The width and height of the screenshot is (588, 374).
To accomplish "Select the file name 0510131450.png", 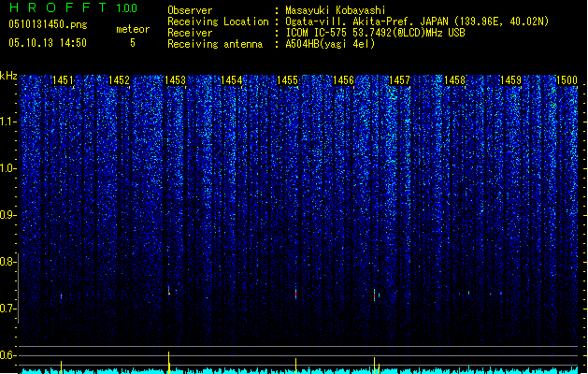I will (48, 24).
